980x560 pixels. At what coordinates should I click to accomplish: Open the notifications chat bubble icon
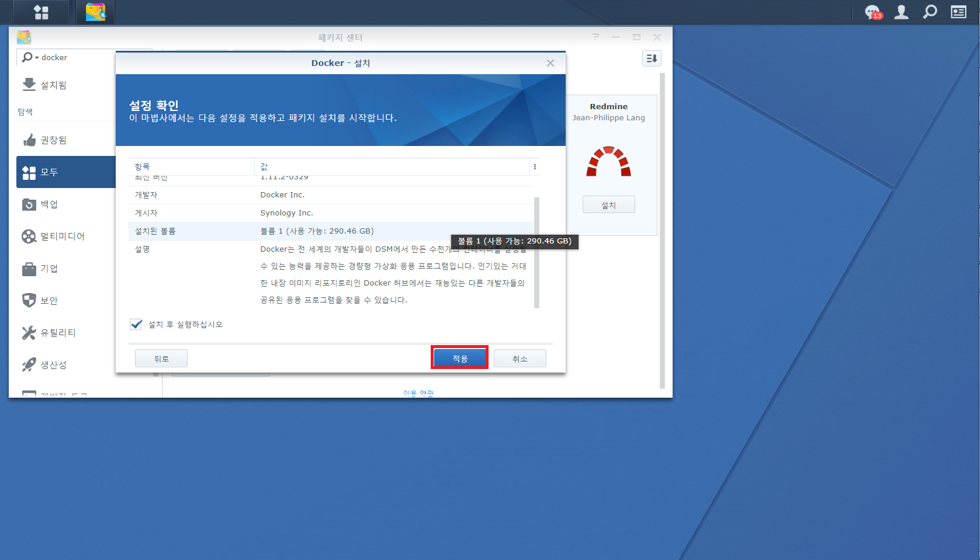click(873, 12)
